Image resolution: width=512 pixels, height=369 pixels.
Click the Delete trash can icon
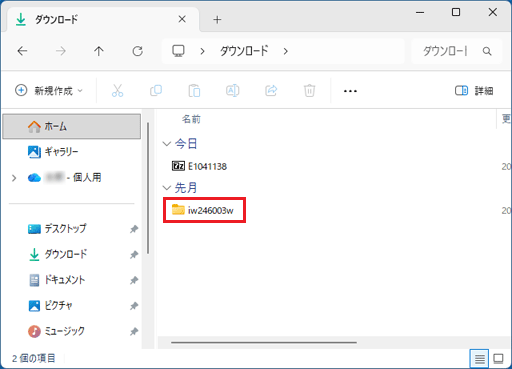coord(309,91)
